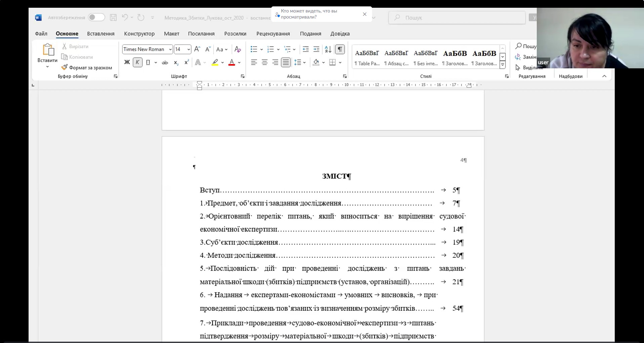The image size is (644, 343).
Task: Click the Format Painter brush icon
Action: [x=65, y=67]
